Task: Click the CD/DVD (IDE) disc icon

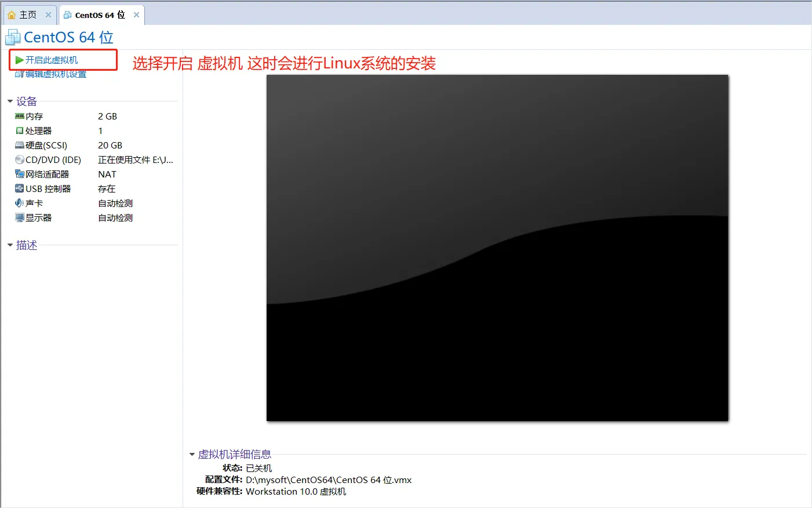Action: pos(20,159)
